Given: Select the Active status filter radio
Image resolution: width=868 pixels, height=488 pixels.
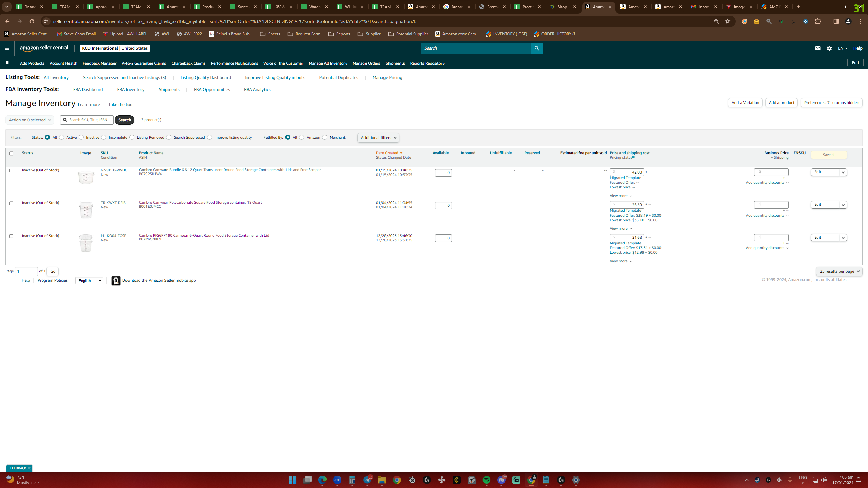Looking at the screenshot, I should [61, 137].
